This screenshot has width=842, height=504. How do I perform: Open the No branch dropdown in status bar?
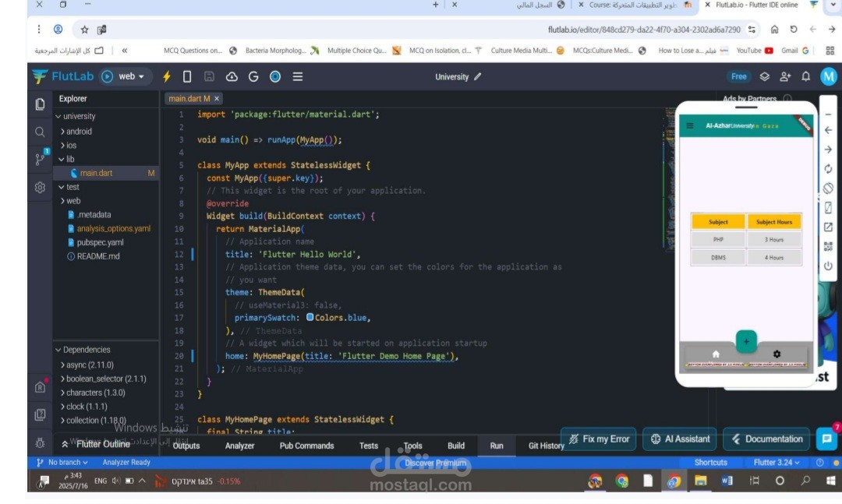[x=62, y=462]
